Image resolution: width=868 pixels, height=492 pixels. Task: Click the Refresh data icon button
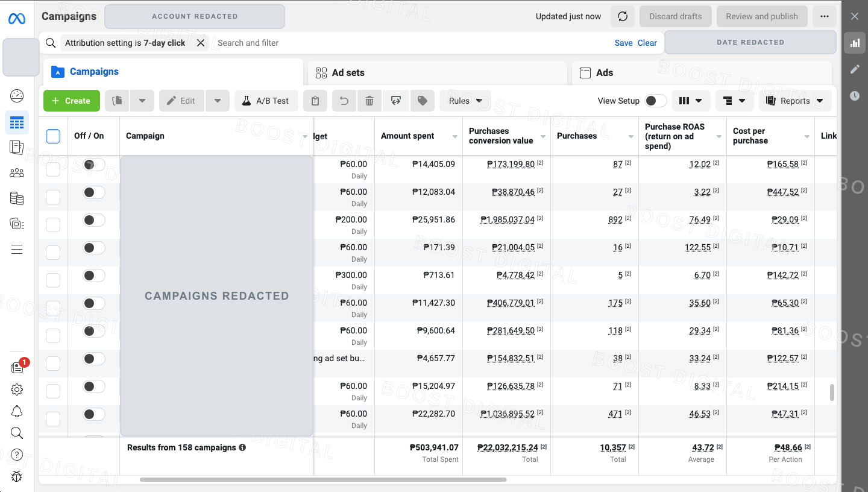[x=623, y=16]
